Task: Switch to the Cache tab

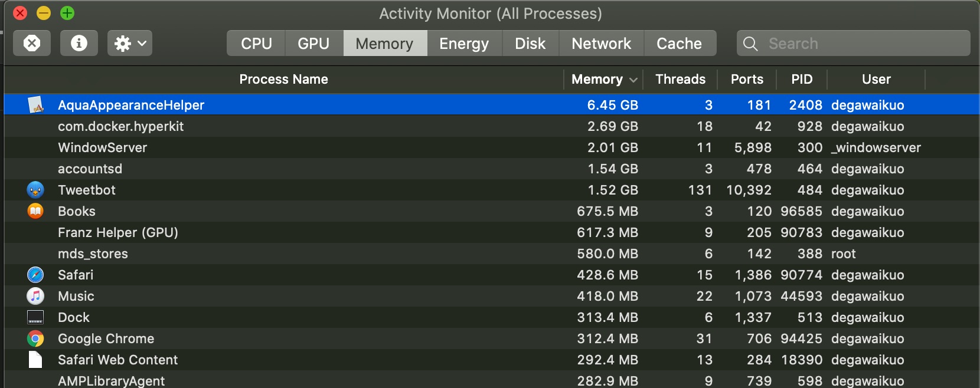Action: 680,44
